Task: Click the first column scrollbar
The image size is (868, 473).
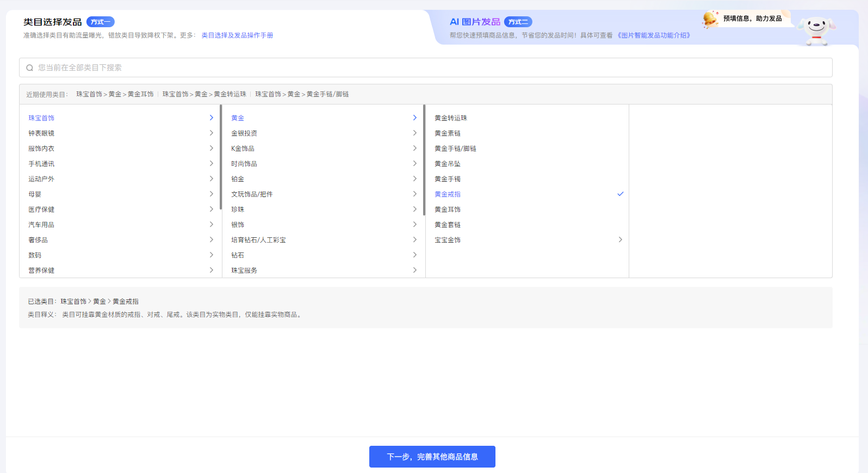Action: pyautogui.click(x=221, y=158)
